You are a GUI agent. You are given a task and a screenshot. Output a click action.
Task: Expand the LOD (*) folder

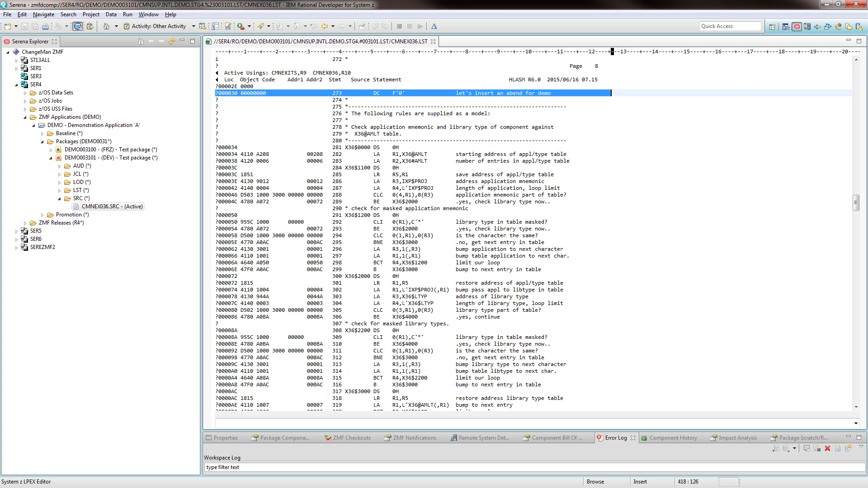tap(59, 183)
